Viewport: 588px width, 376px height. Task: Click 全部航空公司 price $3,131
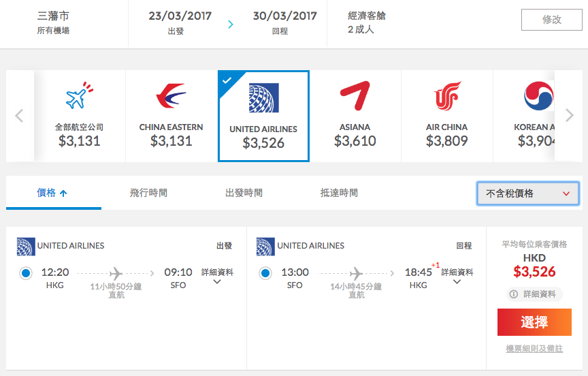(x=79, y=141)
